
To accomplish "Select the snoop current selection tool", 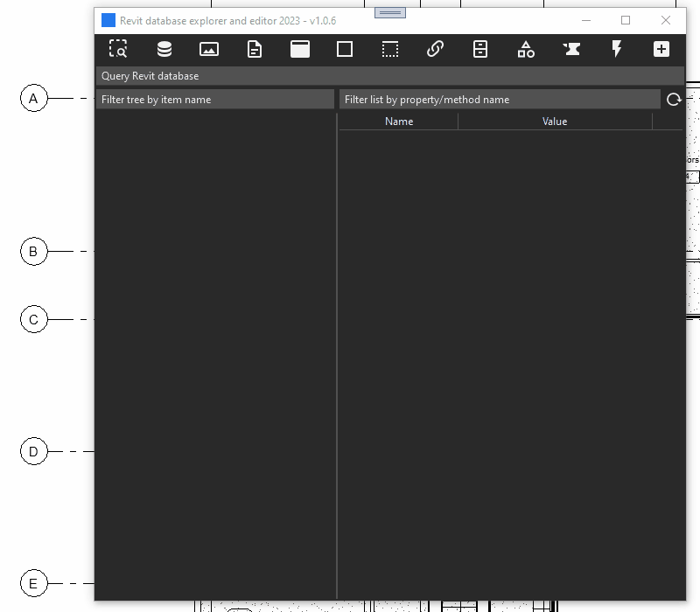I will click(x=118, y=50).
